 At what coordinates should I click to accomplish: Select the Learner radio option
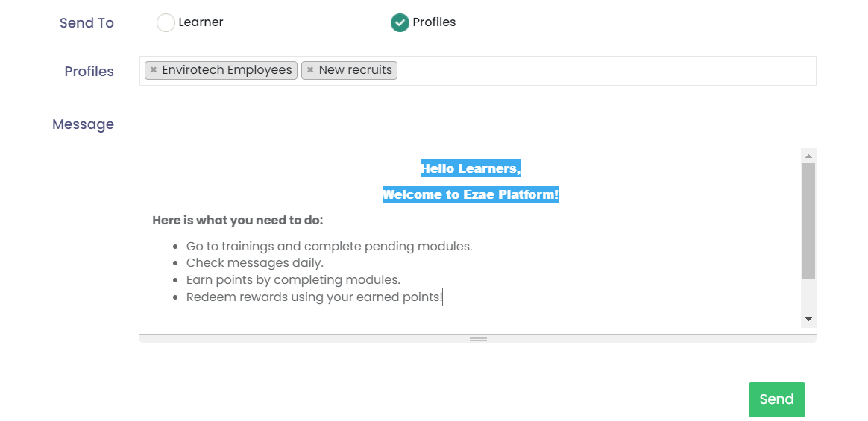(x=166, y=23)
